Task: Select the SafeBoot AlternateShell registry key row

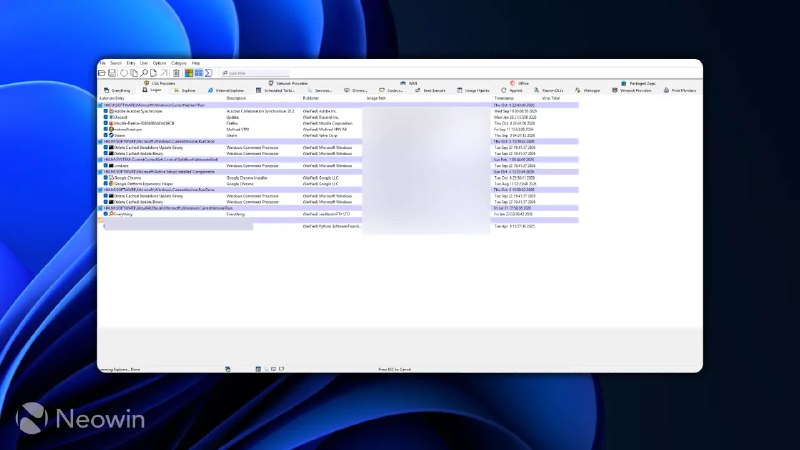Action: click(338, 159)
